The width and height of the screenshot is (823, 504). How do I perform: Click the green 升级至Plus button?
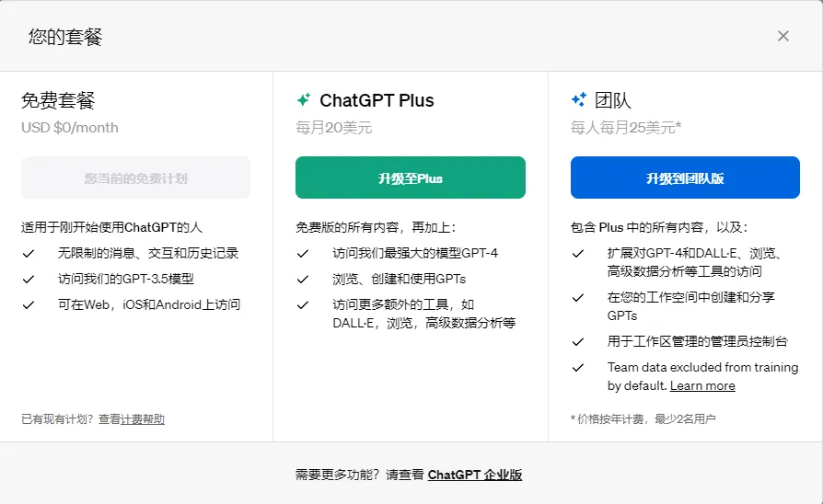coord(411,178)
